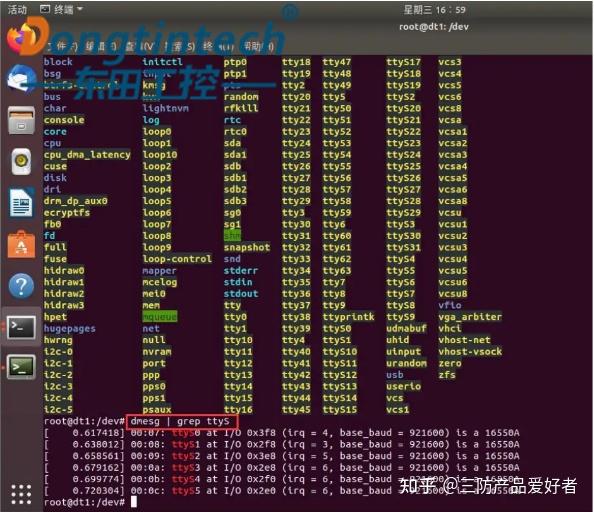Open the Help question-mark dock icon
The width and height of the screenshot is (594, 512).
[x=21, y=286]
